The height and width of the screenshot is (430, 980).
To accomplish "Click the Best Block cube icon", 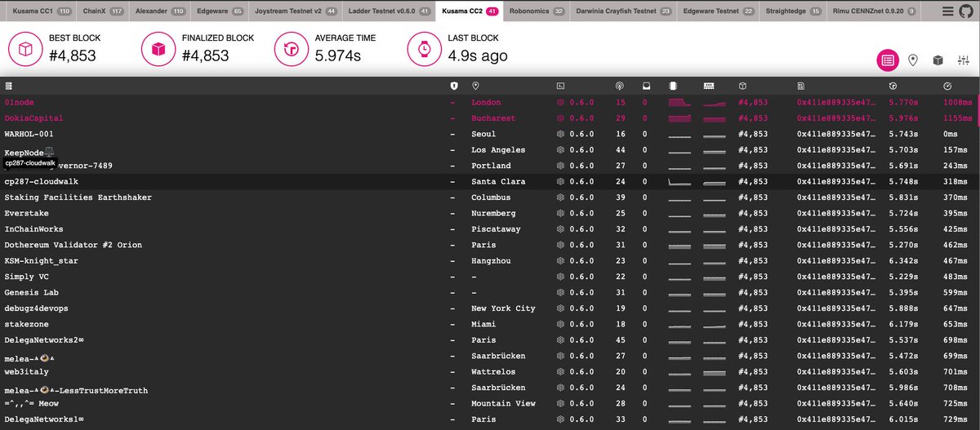I will coord(25,49).
